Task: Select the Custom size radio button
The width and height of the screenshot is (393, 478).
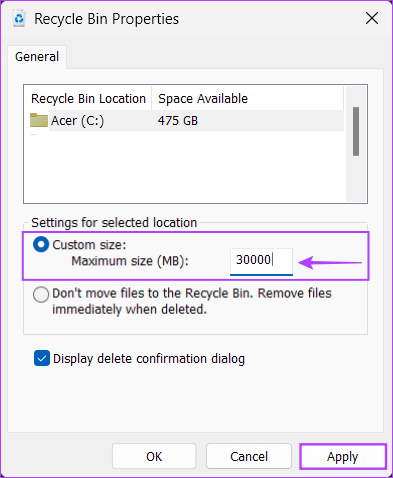Action: pos(41,245)
